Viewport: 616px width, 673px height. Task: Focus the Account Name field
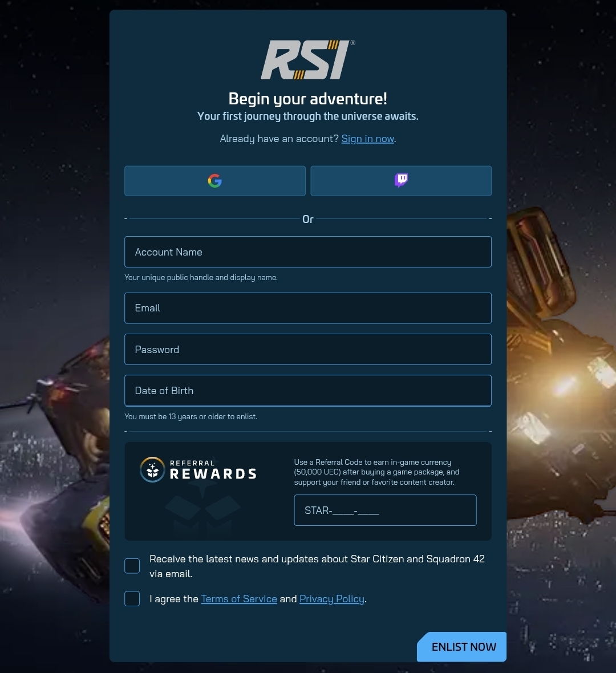(308, 252)
